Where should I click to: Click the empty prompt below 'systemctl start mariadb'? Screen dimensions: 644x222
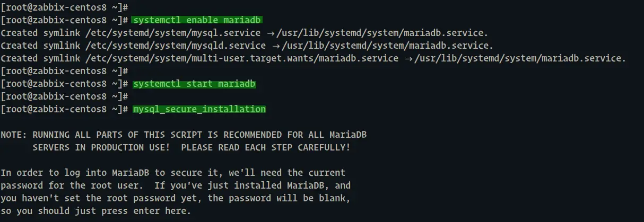(64, 96)
